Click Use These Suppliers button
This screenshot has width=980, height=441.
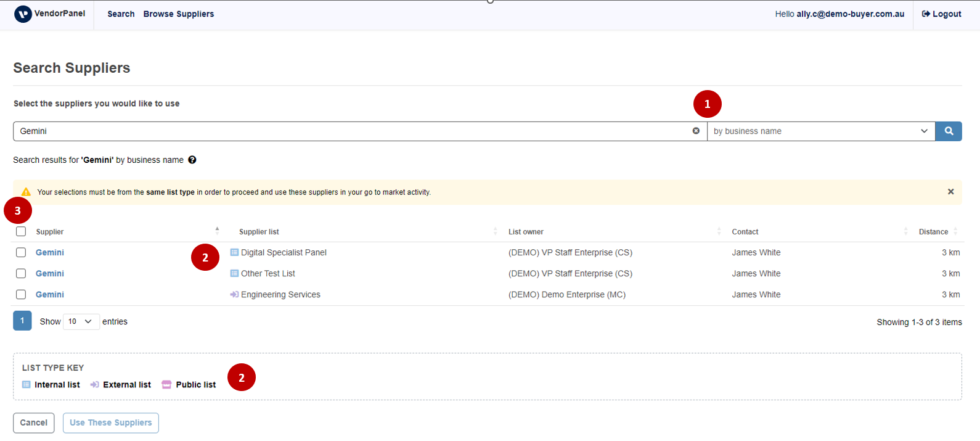111,422
